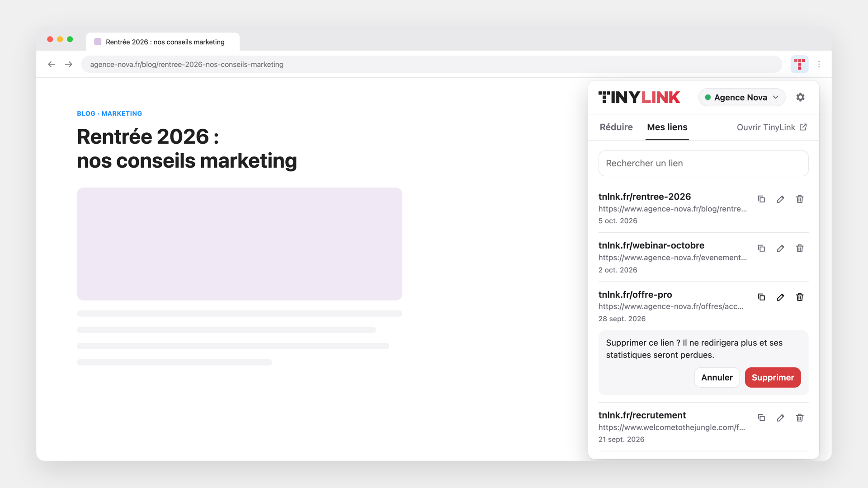Open TinyLink in a new window
This screenshot has width=868, height=488.
coord(771,127)
